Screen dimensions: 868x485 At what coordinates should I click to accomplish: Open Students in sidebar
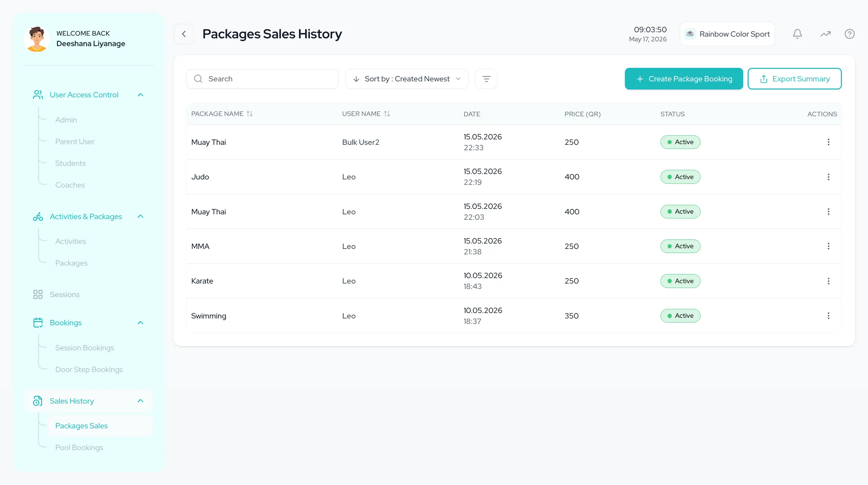[71, 163]
